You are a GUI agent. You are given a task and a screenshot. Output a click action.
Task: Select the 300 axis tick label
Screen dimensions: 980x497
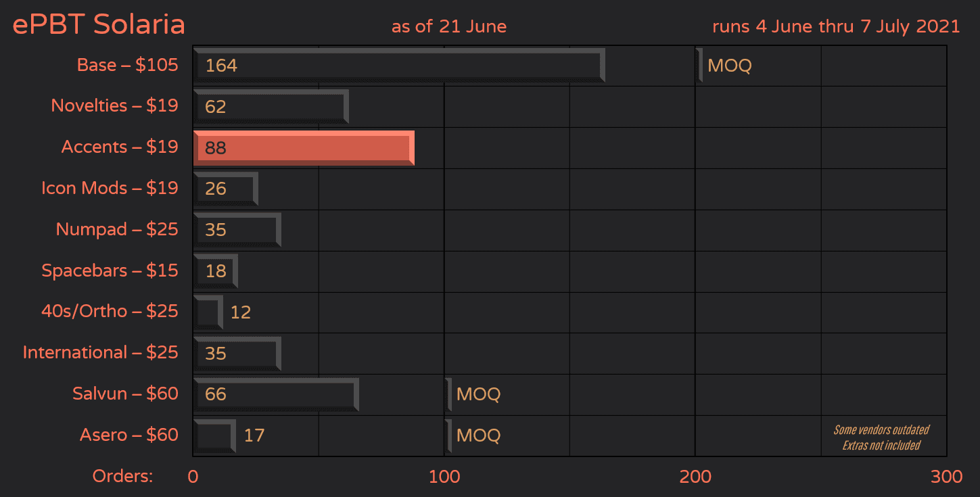(946, 476)
